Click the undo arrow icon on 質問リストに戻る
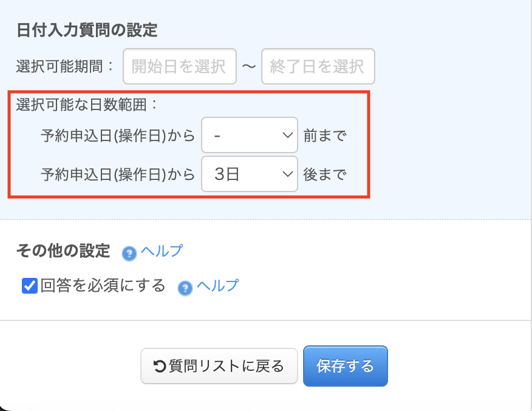The height and width of the screenshot is (411, 532). [160, 366]
